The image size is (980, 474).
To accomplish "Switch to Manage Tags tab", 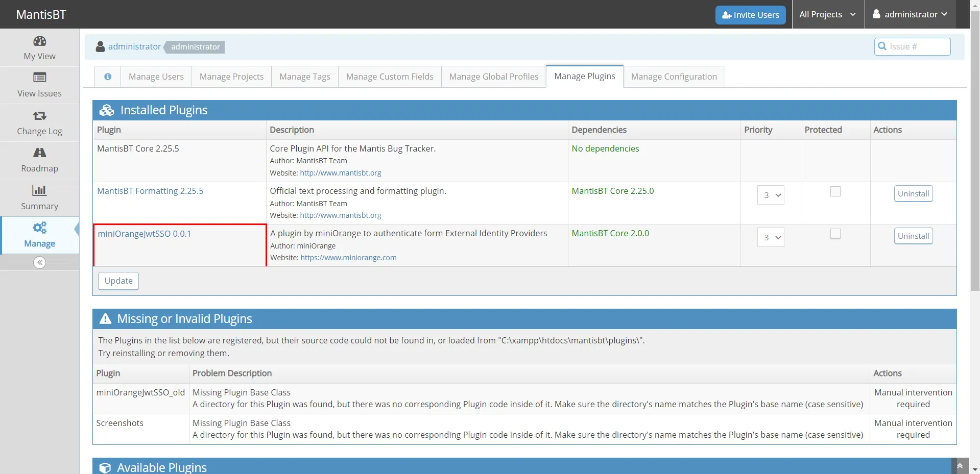I will [x=305, y=77].
